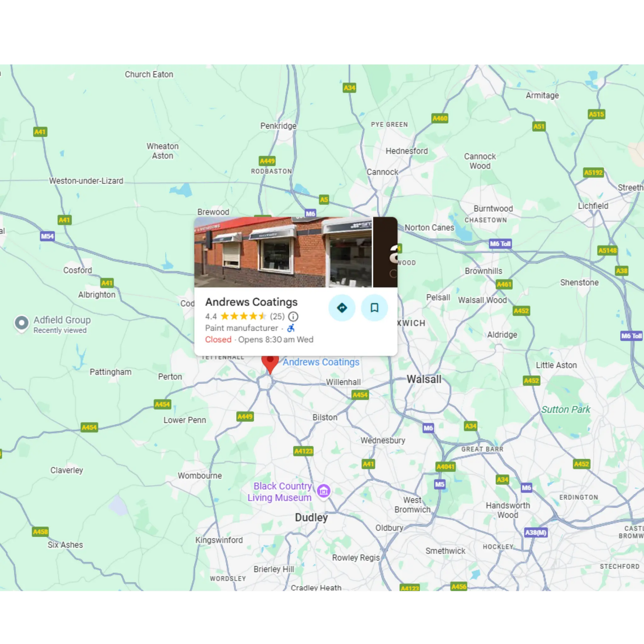Select the Dudley town label
The height and width of the screenshot is (644, 644).
click(x=311, y=517)
